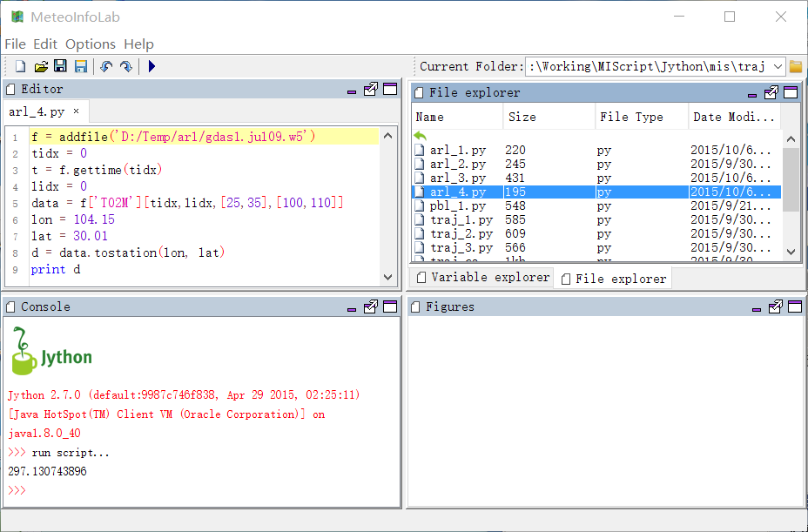The image size is (808, 532).
Task: Switch to the Variable explorer tab
Action: pos(481,278)
